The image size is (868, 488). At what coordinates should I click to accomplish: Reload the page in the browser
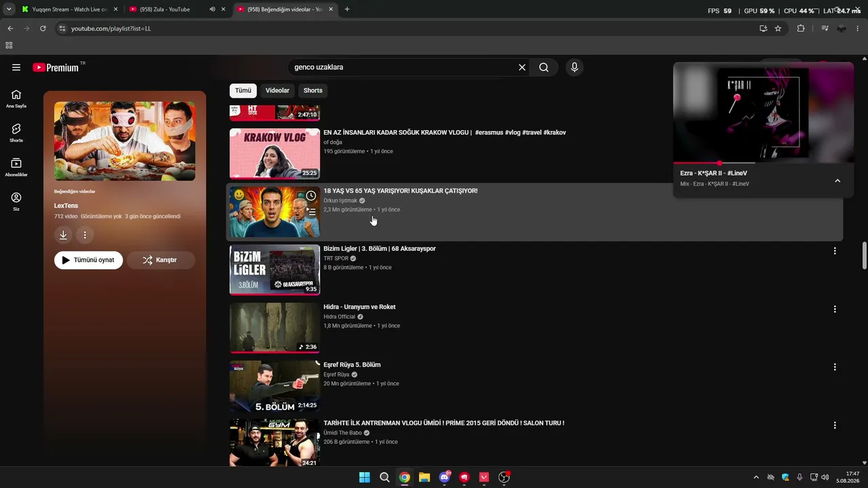click(x=43, y=28)
